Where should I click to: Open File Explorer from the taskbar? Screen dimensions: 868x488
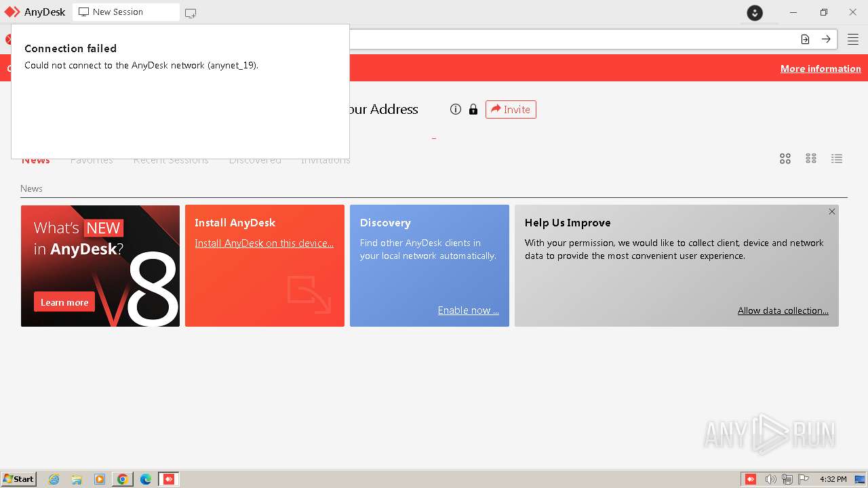point(77,479)
